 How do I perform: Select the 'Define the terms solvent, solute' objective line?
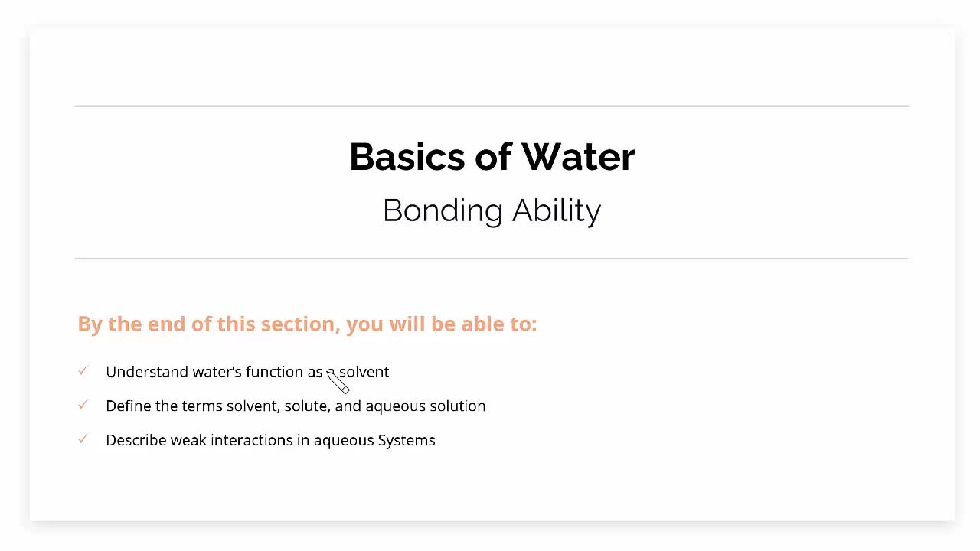pos(296,406)
